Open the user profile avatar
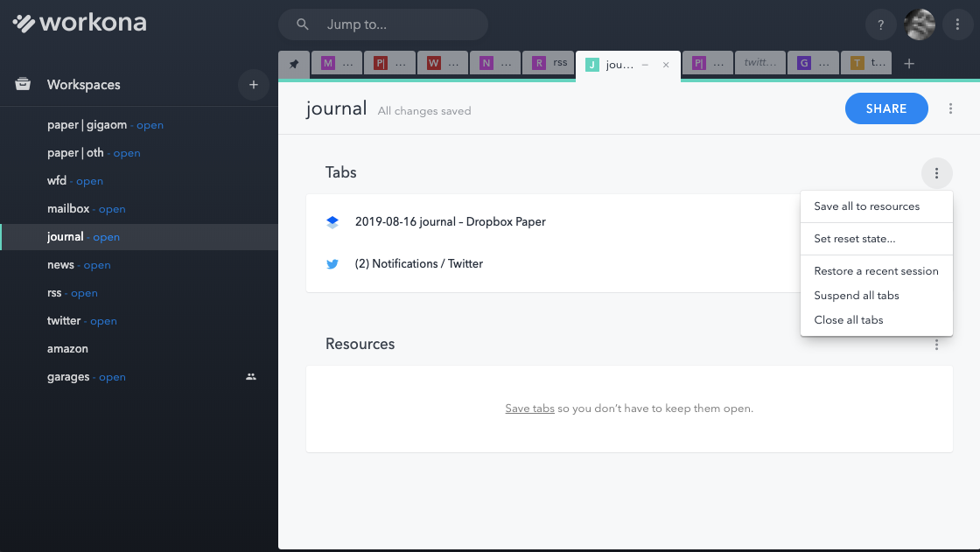 coord(920,24)
